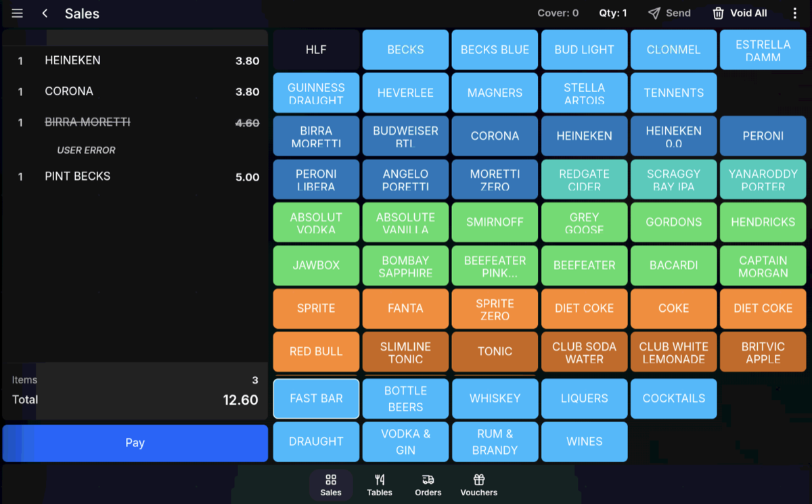Click the Void All trash icon

(x=718, y=13)
